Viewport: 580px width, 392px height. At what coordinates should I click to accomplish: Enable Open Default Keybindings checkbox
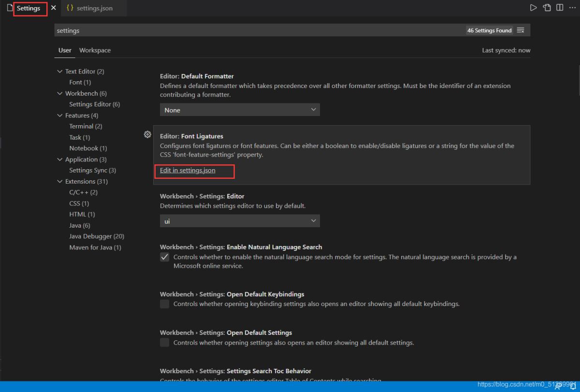point(165,304)
